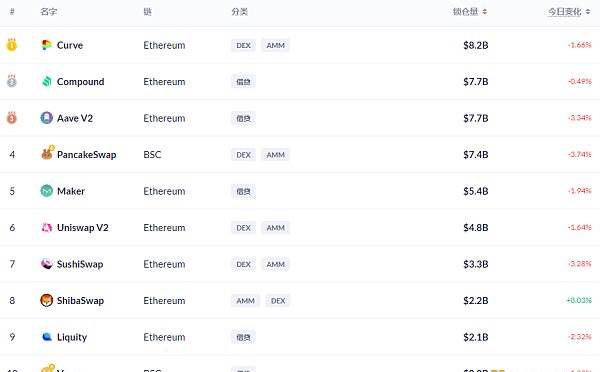Click the Uniswap V2 unicorn icon
The height and width of the screenshot is (372, 600).
tap(47, 228)
